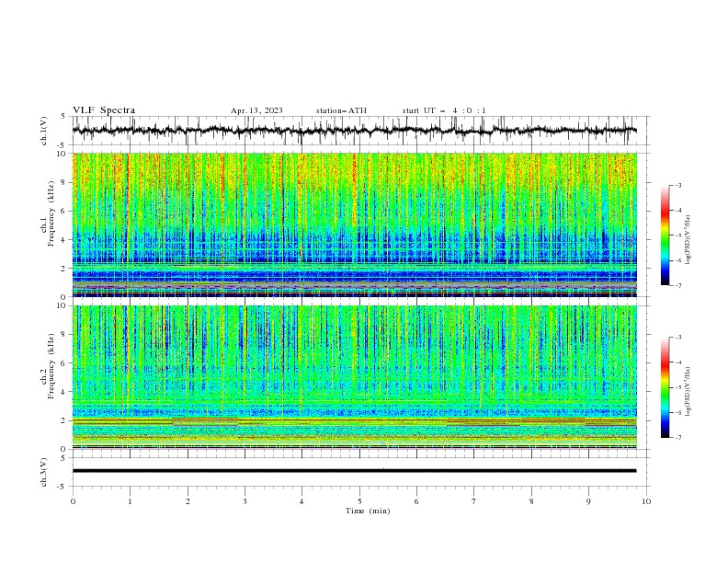Click the '-5' volt tick on ch.1(V) axis
728x563 pixels.
click(x=63, y=145)
